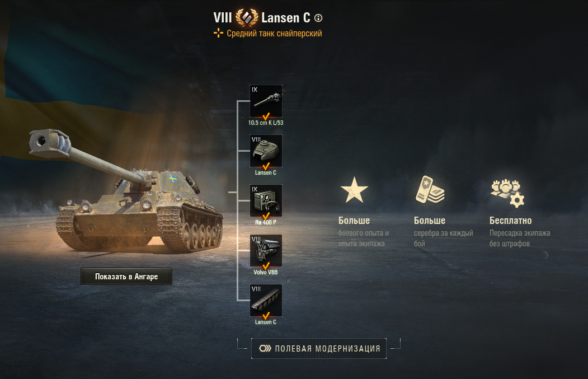This screenshot has height=379, width=588.
Task: Click the Средний танк снайперский role label
Action: pos(274,34)
